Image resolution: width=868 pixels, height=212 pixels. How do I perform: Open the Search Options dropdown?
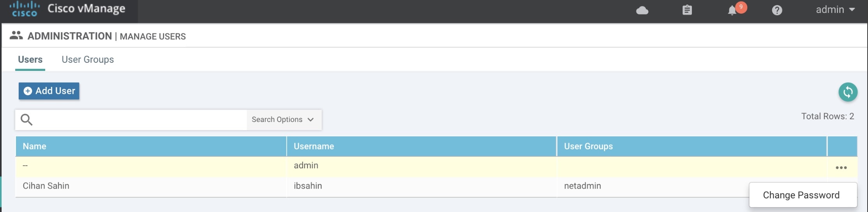point(283,120)
